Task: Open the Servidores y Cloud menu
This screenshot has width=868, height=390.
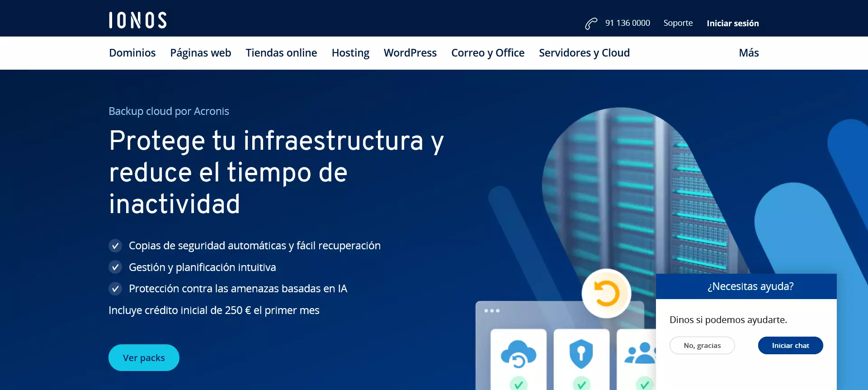Action: 584,53
